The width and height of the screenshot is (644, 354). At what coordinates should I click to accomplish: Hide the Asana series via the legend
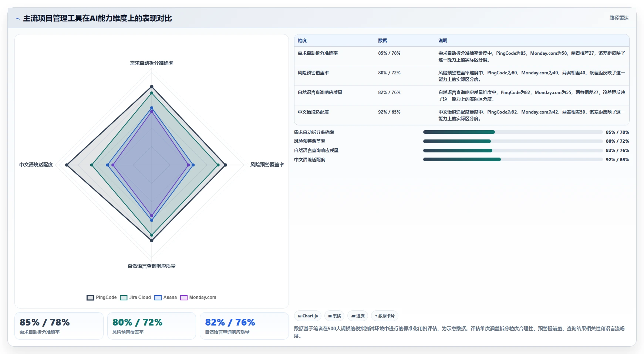coord(166,297)
